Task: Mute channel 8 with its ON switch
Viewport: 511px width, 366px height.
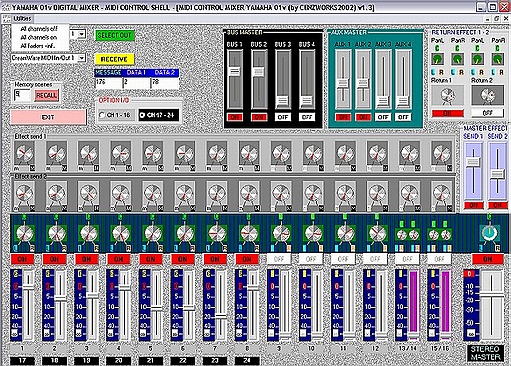Action: (247, 259)
